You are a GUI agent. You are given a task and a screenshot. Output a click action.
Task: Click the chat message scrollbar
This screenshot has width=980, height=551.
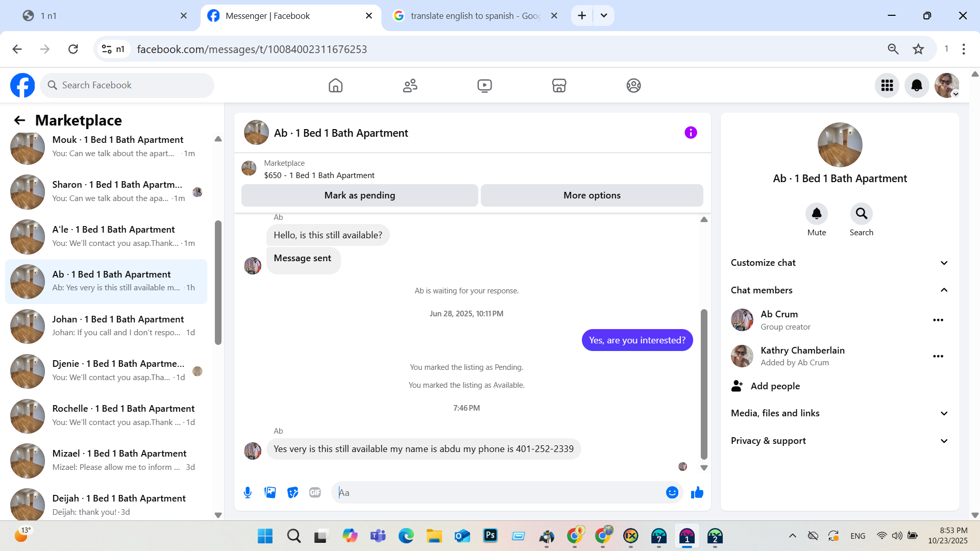click(x=704, y=383)
